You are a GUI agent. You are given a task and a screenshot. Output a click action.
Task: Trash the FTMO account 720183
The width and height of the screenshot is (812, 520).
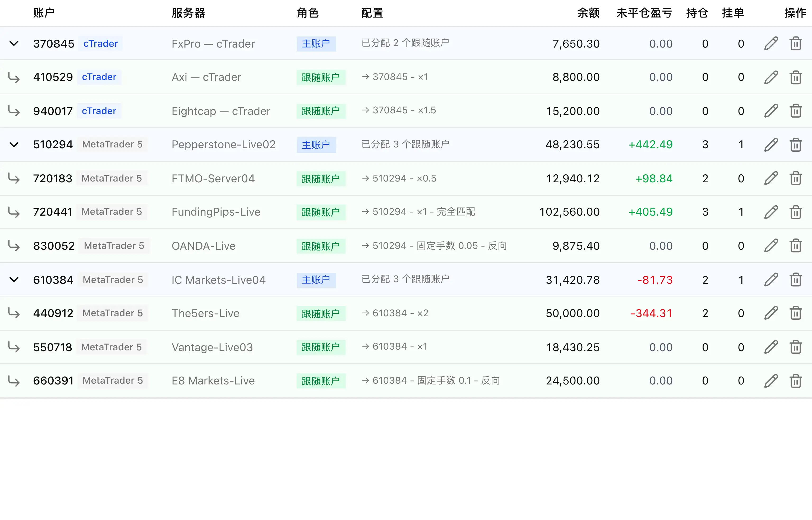796,178
